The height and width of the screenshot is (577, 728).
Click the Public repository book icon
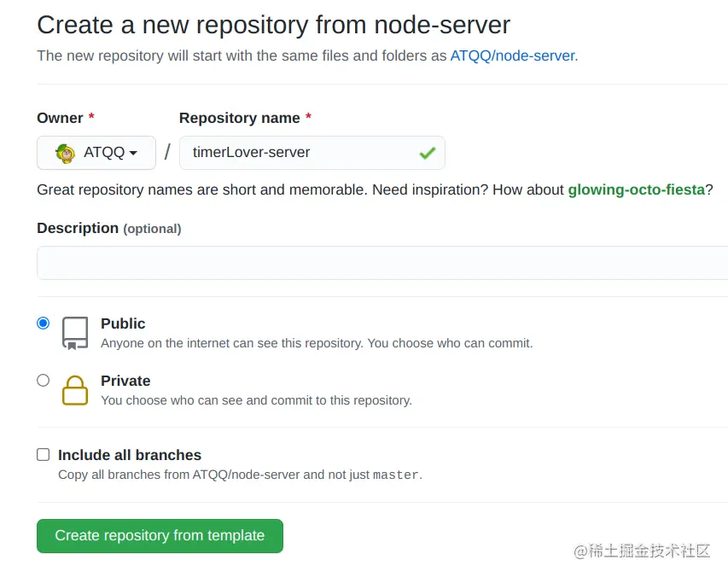click(x=75, y=333)
